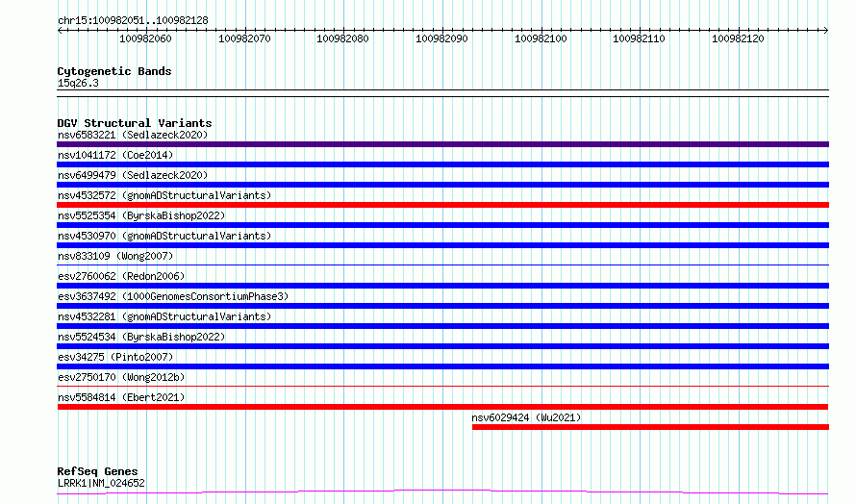Select nsv5584814 (Ebert2021) variant label
This screenshot has height=504, width=856.
[x=121, y=397]
